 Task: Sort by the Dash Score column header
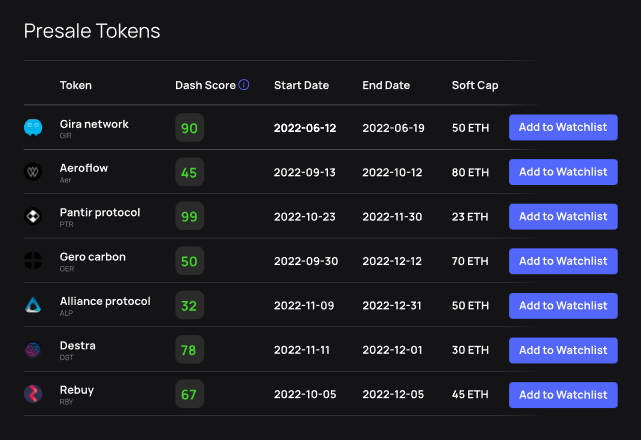pyautogui.click(x=205, y=85)
